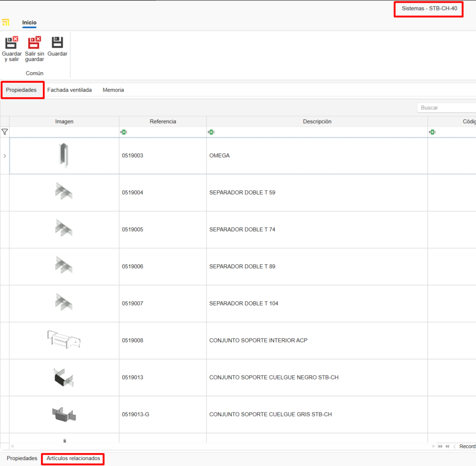The height and width of the screenshot is (466, 476).
Task: Open Artículos relacionados bottom tab
Action: 73,459
